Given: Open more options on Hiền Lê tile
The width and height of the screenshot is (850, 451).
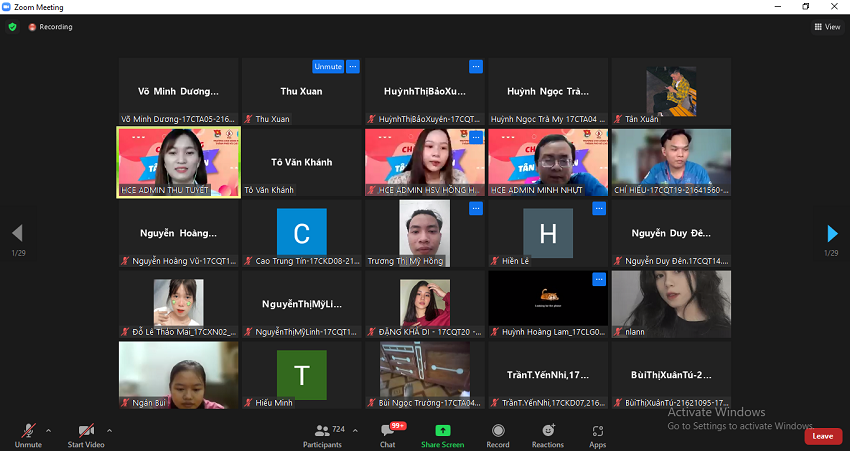Looking at the screenshot, I should coord(598,209).
